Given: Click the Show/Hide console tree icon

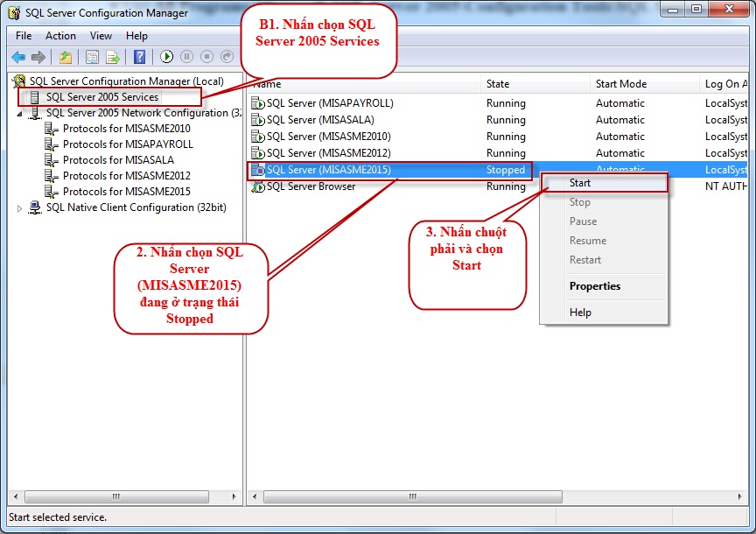Looking at the screenshot, I should click(x=92, y=57).
